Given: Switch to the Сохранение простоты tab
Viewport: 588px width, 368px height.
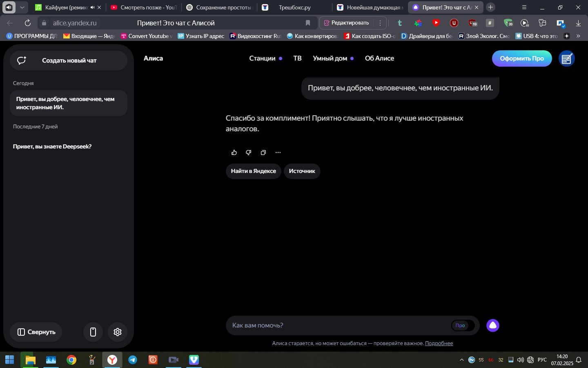Looking at the screenshot, I should point(219,7).
